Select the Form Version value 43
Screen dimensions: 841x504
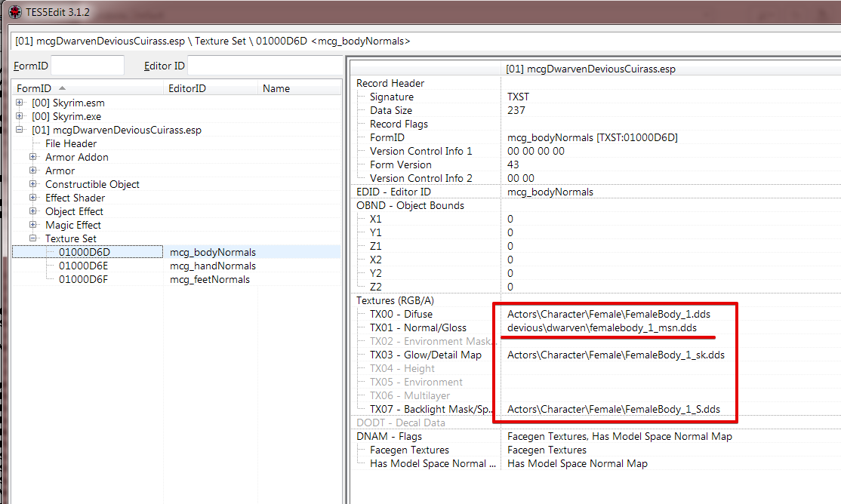(x=513, y=164)
